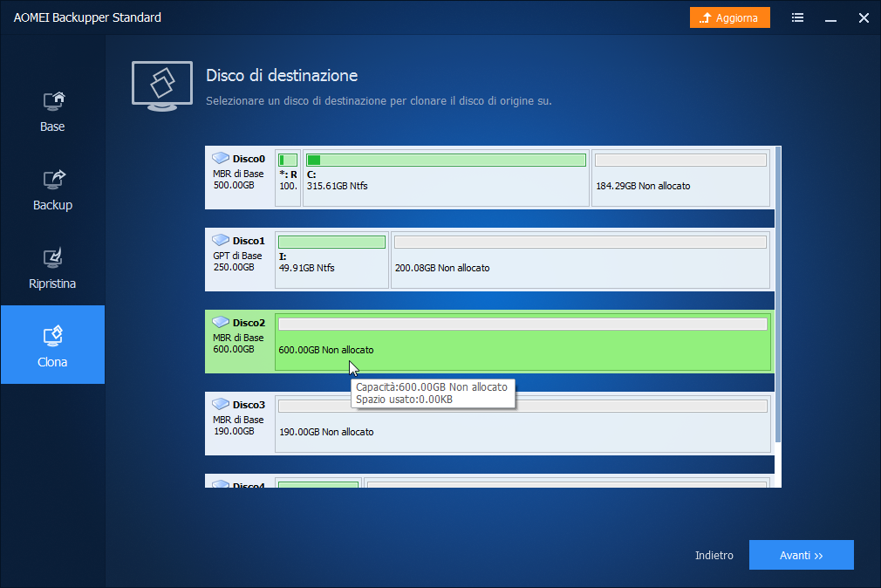Select Disco0 184.29GB Non allocato space
Screen dimensions: 881x588
680,178
